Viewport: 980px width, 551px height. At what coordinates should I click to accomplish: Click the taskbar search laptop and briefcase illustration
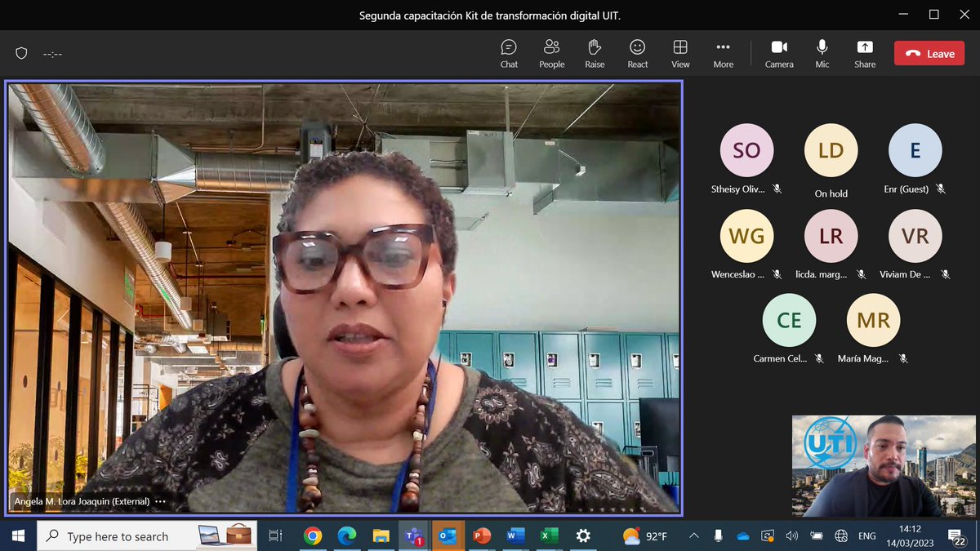click(x=225, y=535)
